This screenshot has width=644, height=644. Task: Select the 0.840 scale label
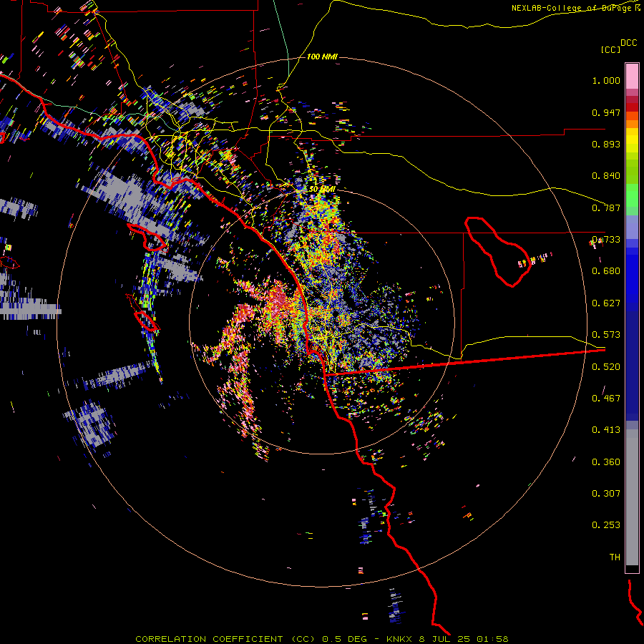[x=606, y=176]
